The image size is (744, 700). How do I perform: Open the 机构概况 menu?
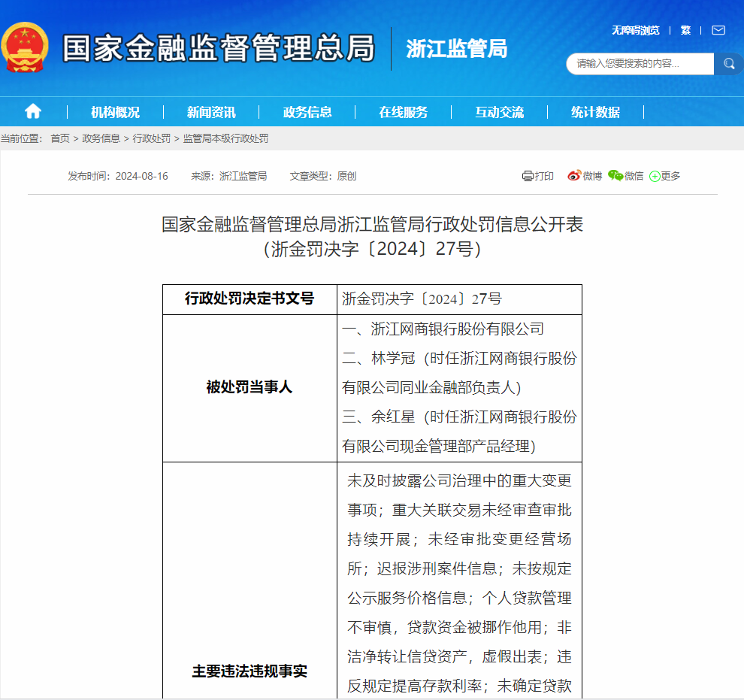pyautogui.click(x=115, y=112)
